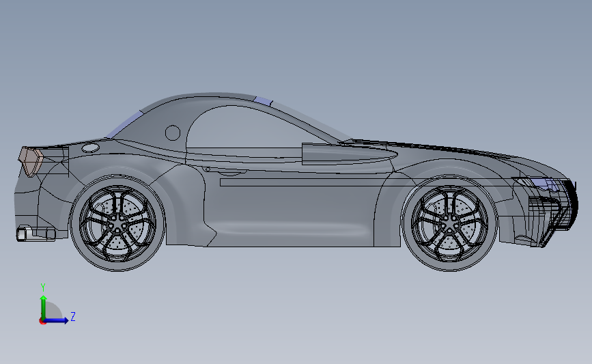592x364 pixels.
Task: Select the blue headlight at the front
Action: [x=544, y=184]
